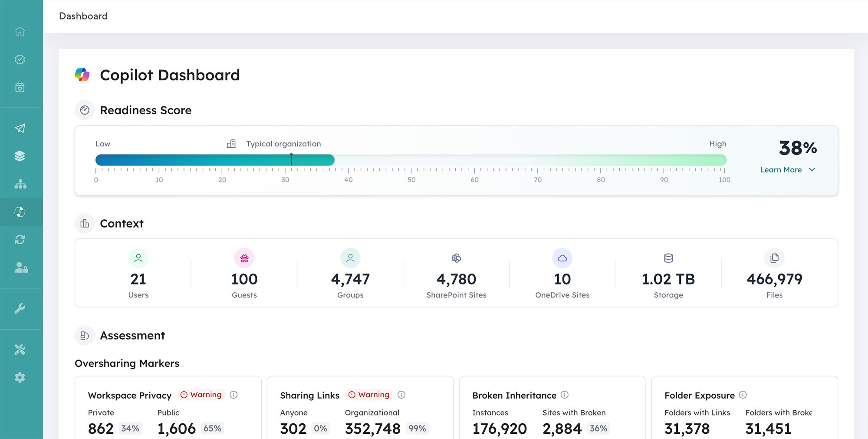Viewport: 868px width, 439px height.
Task: Open the Learn More link
Action: pos(781,170)
